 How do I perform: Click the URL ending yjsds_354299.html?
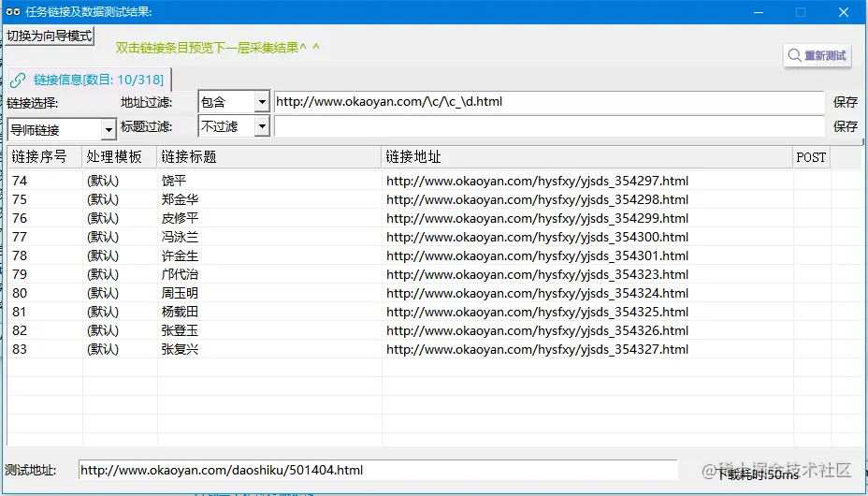point(538,219)
